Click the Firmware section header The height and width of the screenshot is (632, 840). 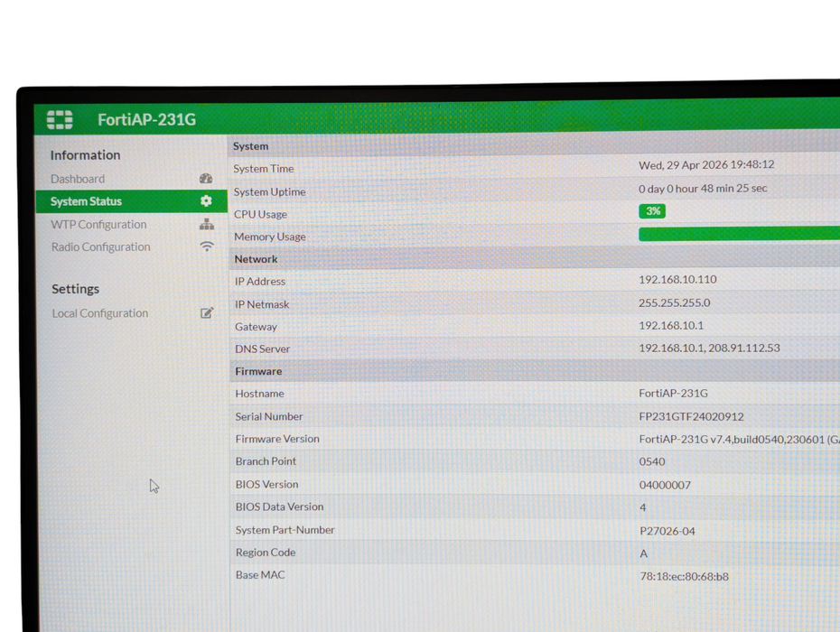(x=258, y=371)
